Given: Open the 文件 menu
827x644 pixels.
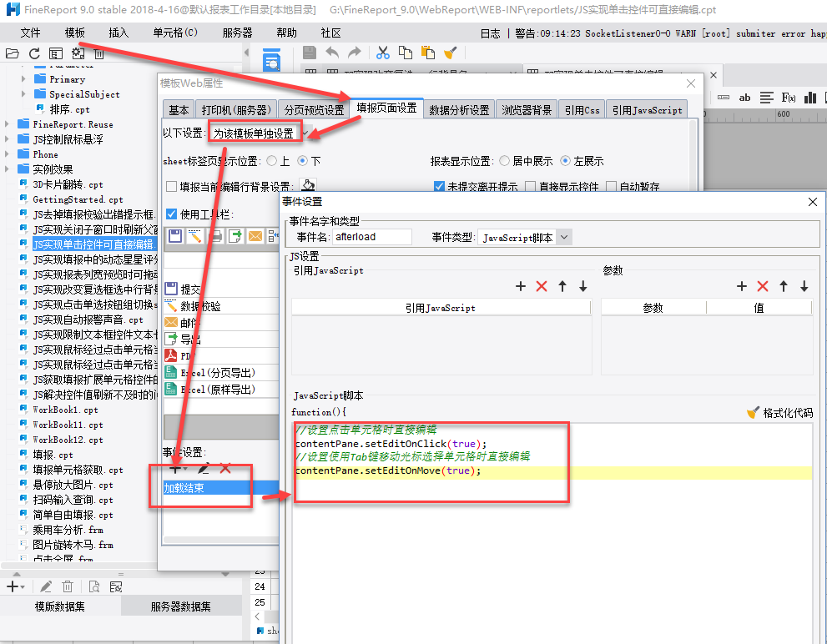Looking at the screenshot, I should pos(30,33).
